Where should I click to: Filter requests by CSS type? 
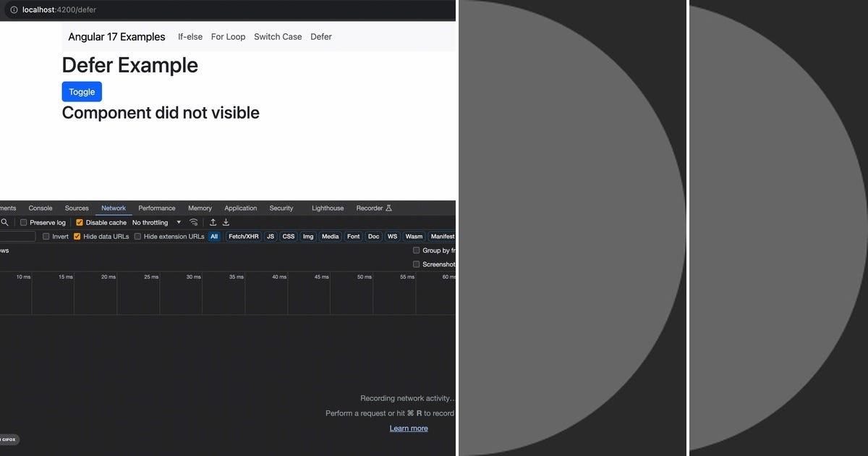tap(289, 237)
